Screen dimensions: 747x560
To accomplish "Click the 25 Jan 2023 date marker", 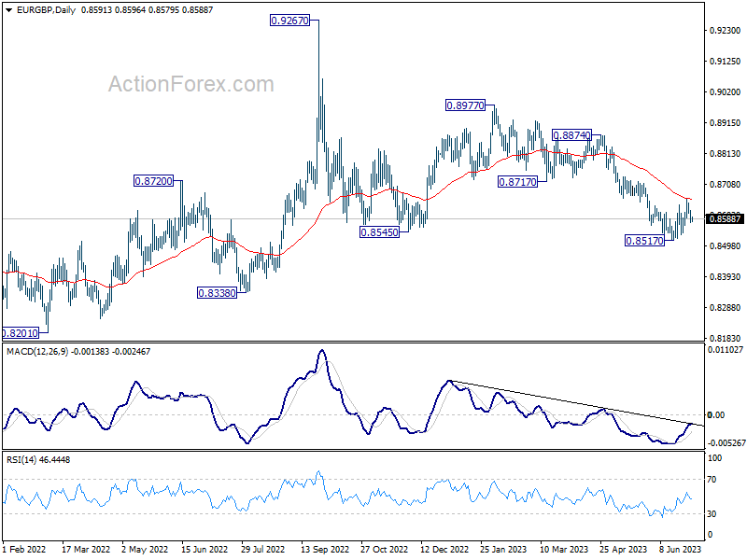I will pos(503,549).
